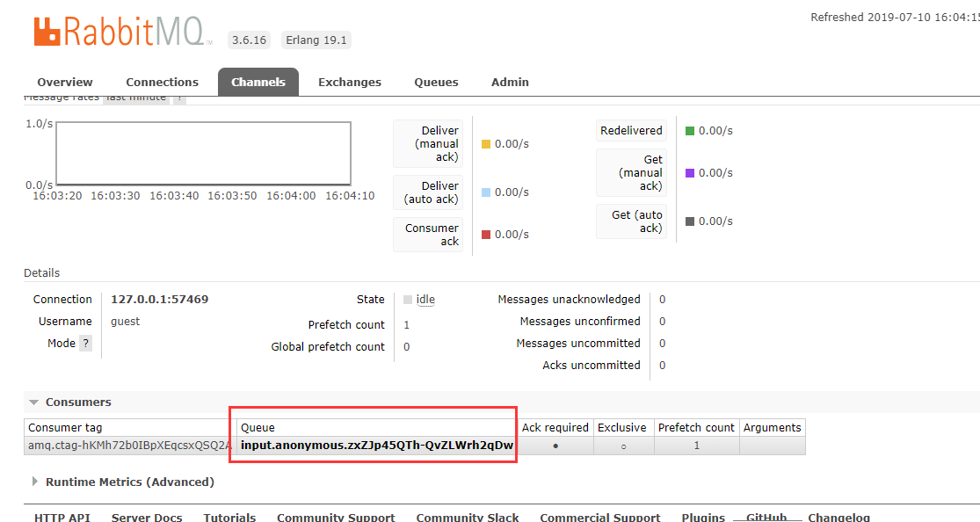This screenshot has height=522, width=980.
Task: Open connection 127.0.0.1:57469 link
Action: (x=159, y=300)
